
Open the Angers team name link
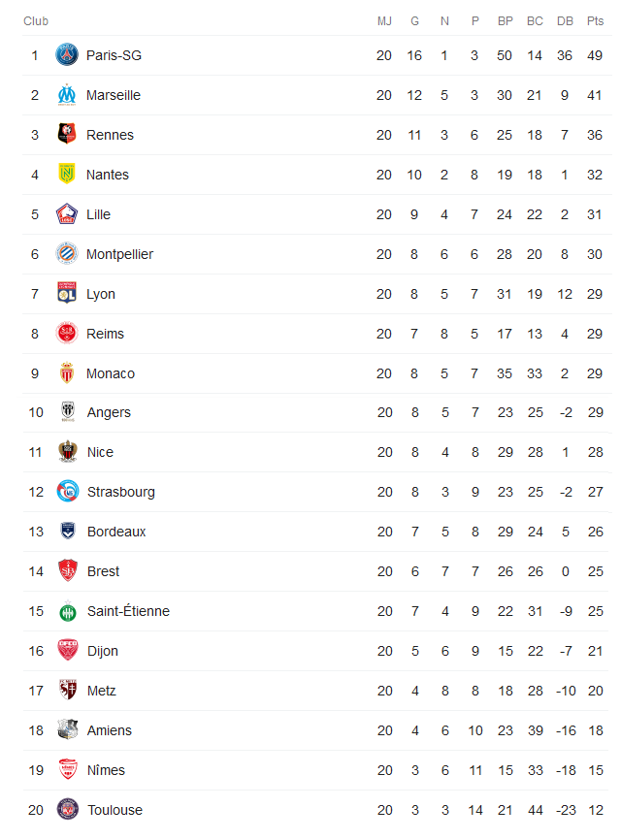coord(109,412)
